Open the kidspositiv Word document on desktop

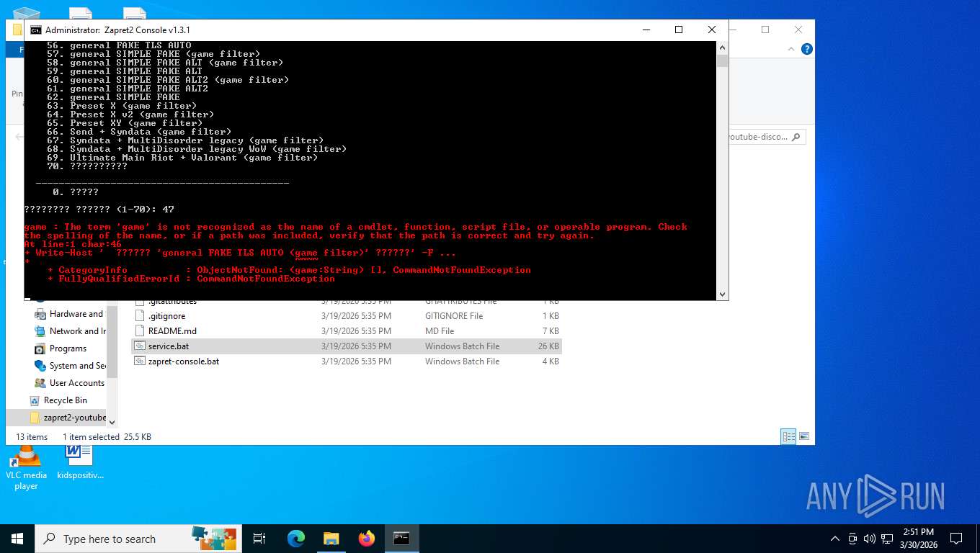[x=80, y=462]
